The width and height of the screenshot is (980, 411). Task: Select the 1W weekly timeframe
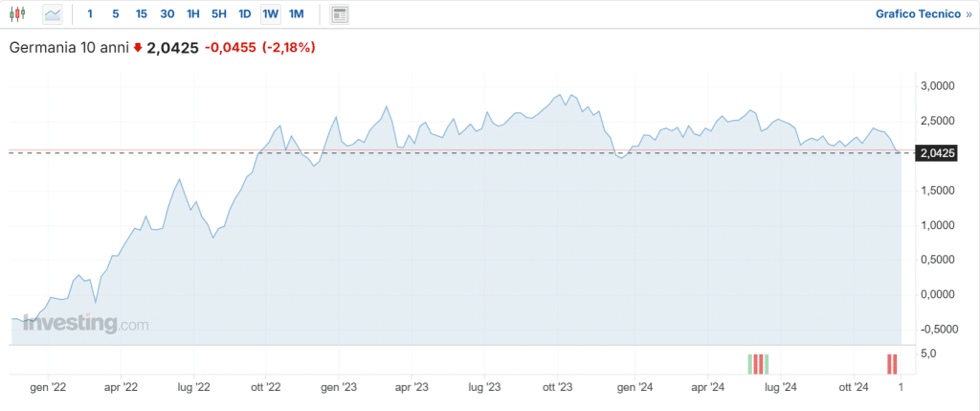click(x=271, y=14)
